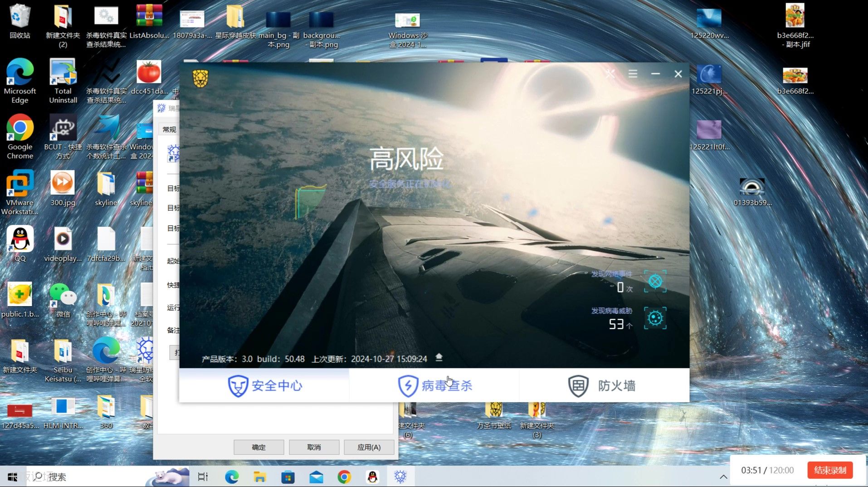Select the 万圣节壁纸 desktop folder

(494, 416)
